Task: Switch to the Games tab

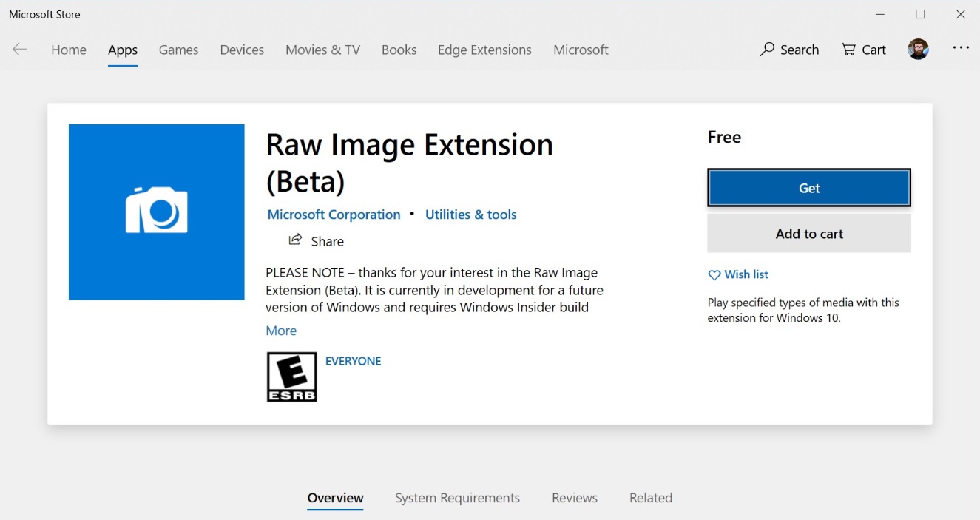Action: pos(178,50)
